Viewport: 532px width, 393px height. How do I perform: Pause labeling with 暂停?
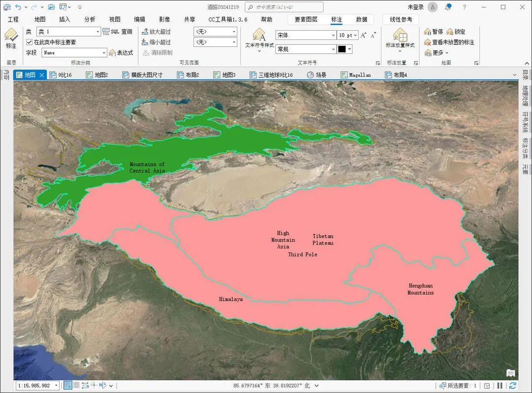pos(433,32)
